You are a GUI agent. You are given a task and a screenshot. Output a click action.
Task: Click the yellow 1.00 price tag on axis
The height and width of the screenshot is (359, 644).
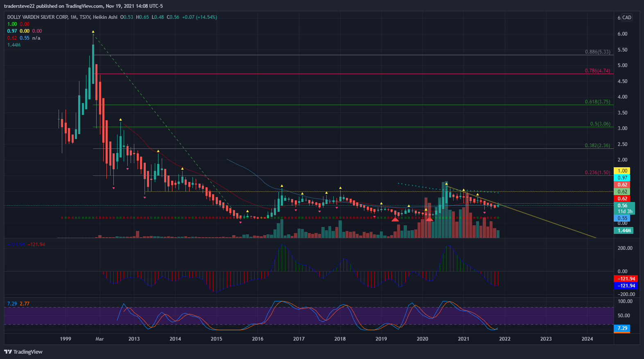[x=622, y=171]
